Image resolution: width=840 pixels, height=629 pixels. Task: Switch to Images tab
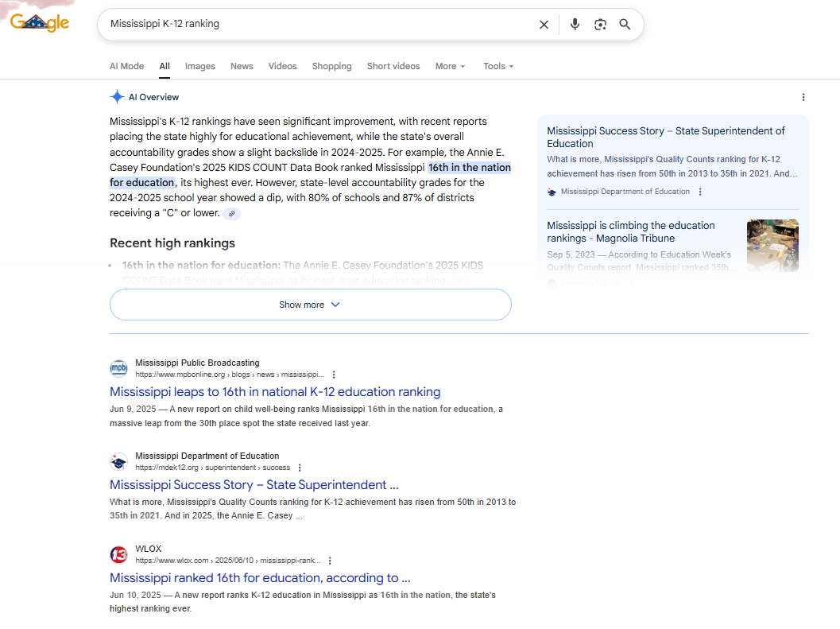tap(200, 66)
